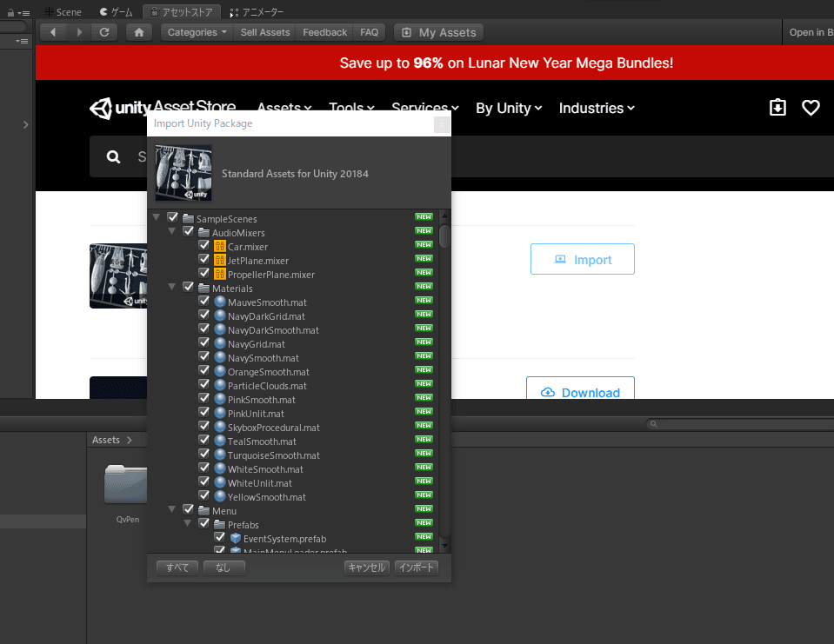Go back with the left arrow button
Viewport: 834px width, 644px height.
click(x=54, y=32)
